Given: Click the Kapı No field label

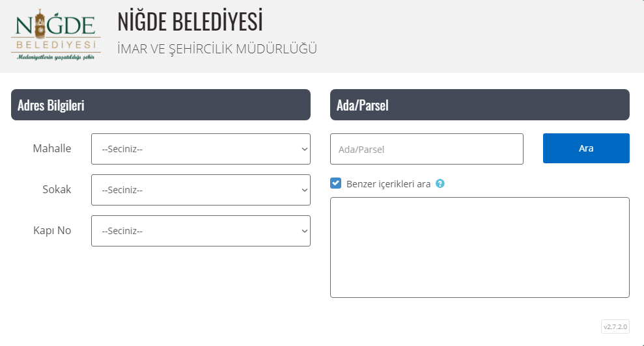Looking at the screenshot, I should click(52, 230).
